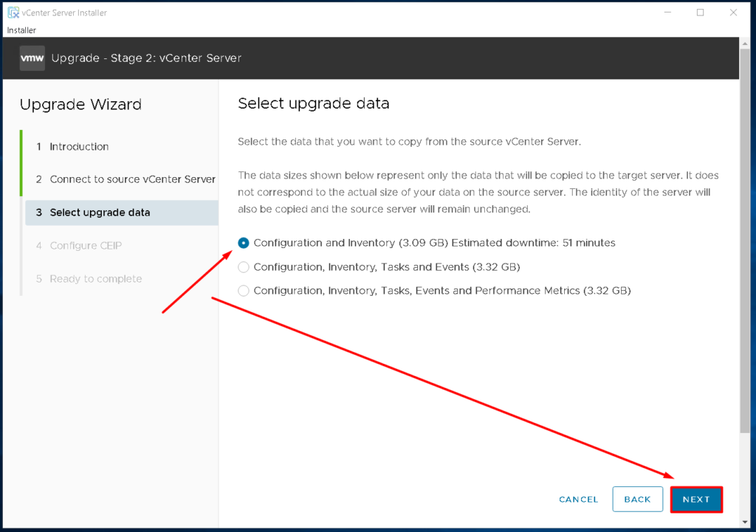Click the vCenter Server Installer title bar icon
This screenshot has height=532, width=756.
[13, 12]
